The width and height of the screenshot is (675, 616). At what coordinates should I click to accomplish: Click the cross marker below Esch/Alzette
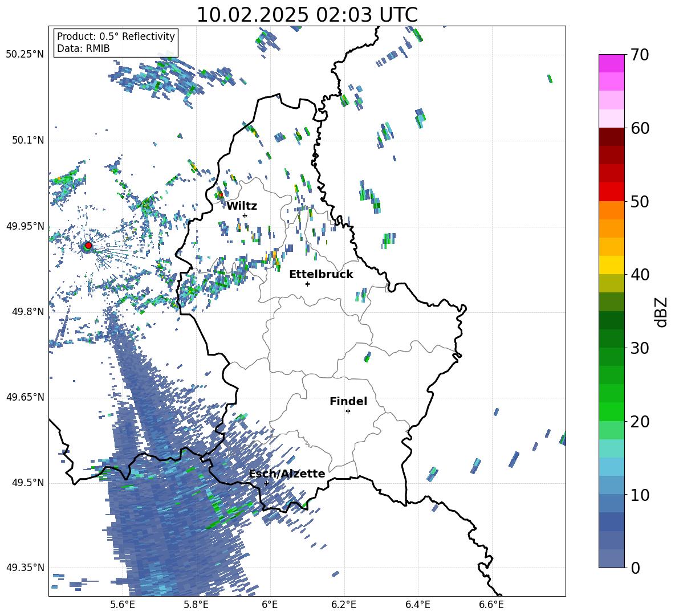pyautogui.click(x=266, y=483)
